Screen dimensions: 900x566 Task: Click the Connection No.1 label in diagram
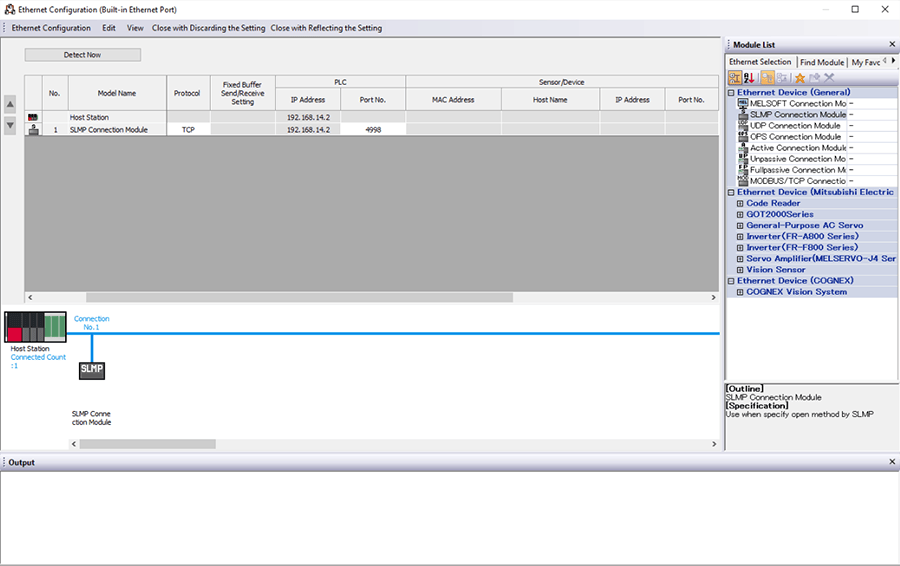91,323
